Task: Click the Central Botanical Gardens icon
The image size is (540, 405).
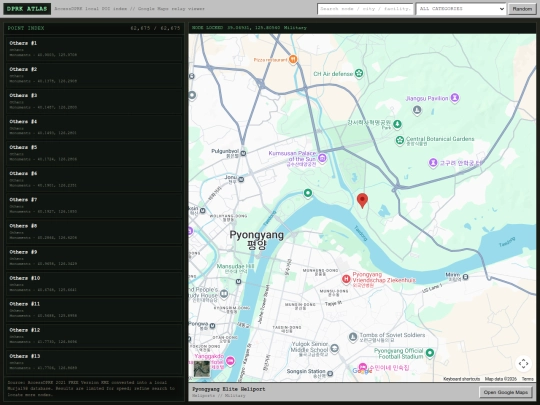Action: pos(399,140)
